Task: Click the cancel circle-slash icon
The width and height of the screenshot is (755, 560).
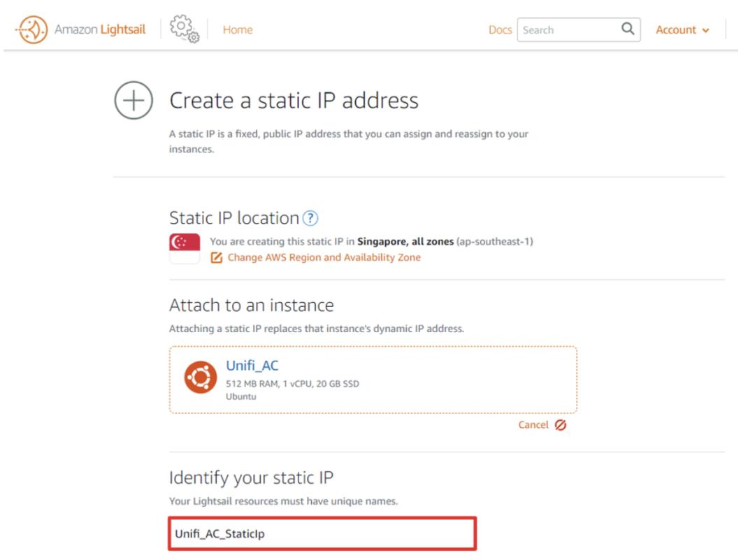Action: click(x=559, y=425)
